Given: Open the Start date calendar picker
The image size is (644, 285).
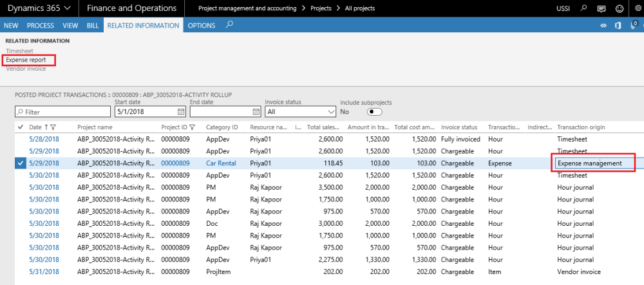Looking at the screenshot, I should point(181,112).
